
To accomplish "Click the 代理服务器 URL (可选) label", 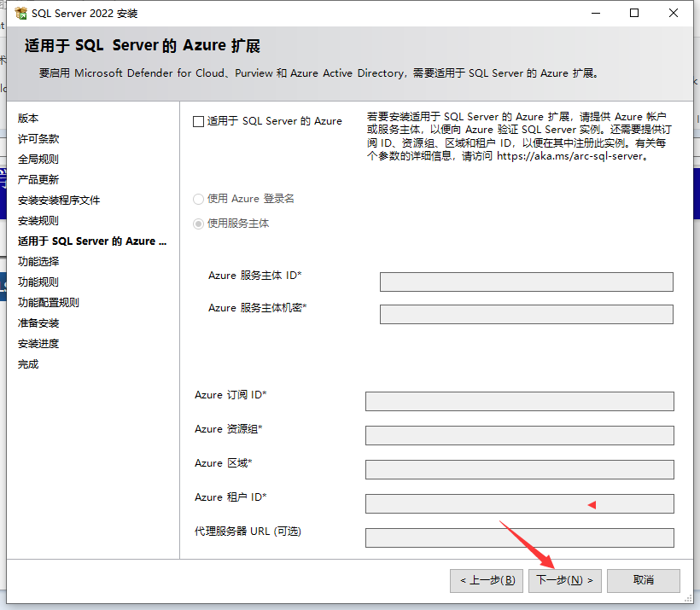I will [x=248, y=532].
